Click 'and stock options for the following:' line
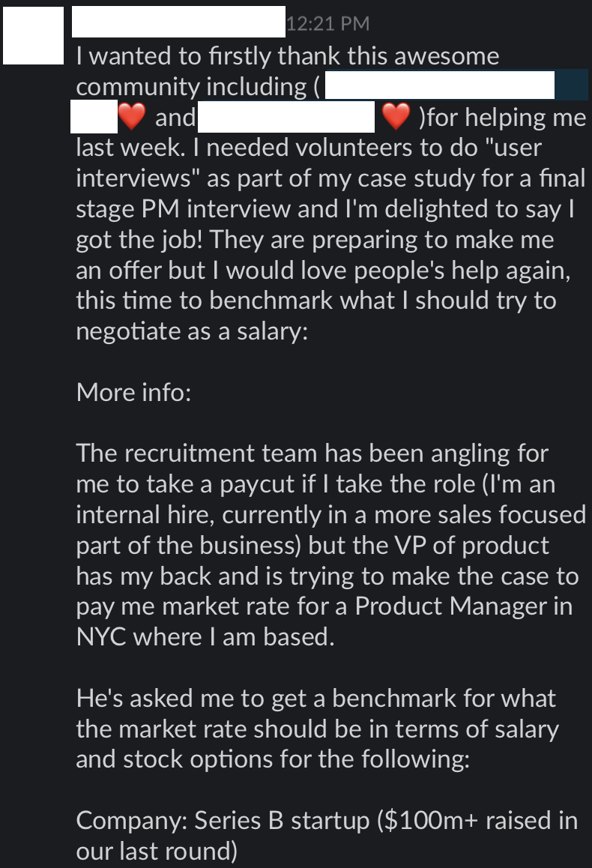This screenshot has height=868, width=592. 273,759
